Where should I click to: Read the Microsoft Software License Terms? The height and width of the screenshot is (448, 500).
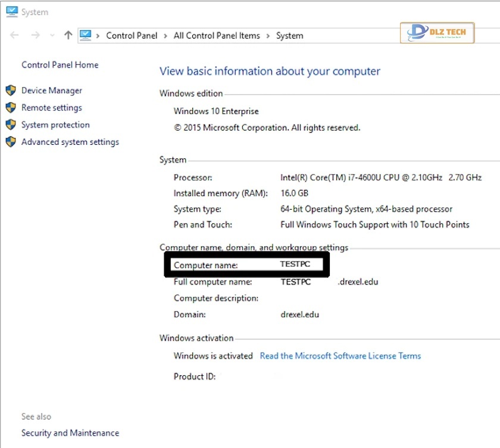pyautogui.click(x=340, y=356)
